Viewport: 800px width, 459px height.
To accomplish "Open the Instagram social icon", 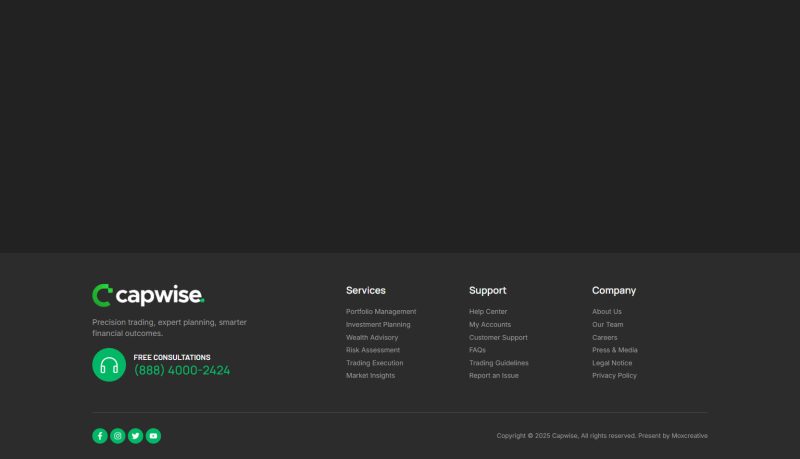I will coord(118,436).
